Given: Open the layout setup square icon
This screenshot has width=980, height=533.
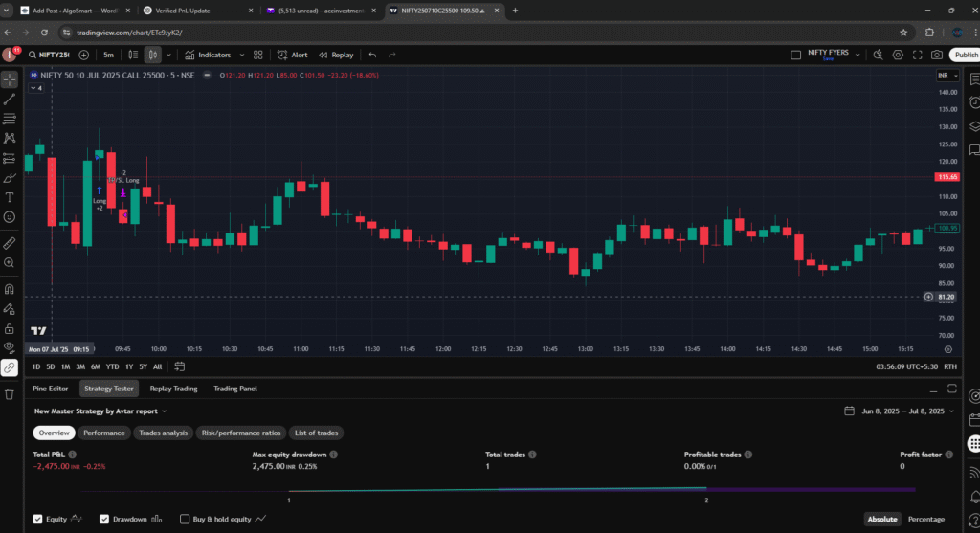Looking at the screenshot, I should tap(795, 55).
